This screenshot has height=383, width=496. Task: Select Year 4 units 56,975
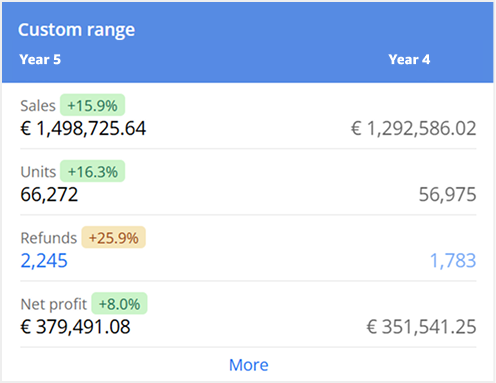pyautogui.click(x=447, y=195)
